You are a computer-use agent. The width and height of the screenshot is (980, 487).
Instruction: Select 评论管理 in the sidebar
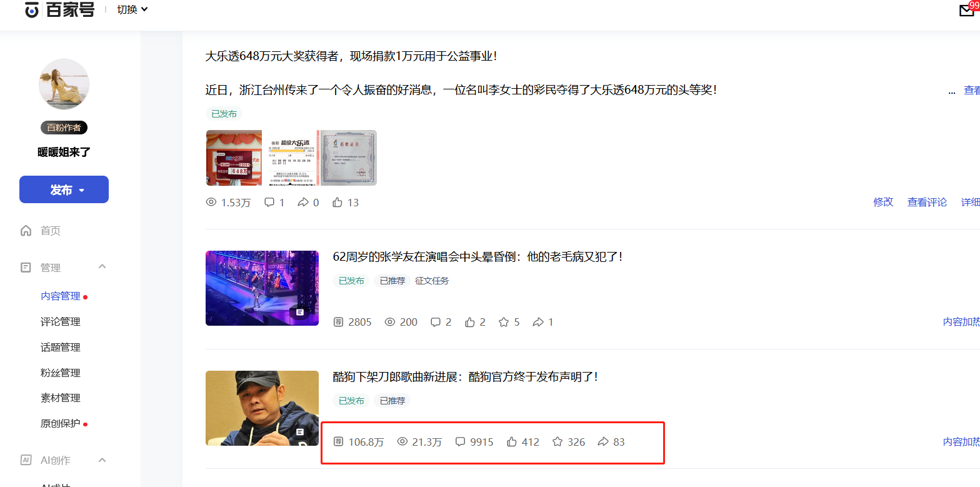61,321
